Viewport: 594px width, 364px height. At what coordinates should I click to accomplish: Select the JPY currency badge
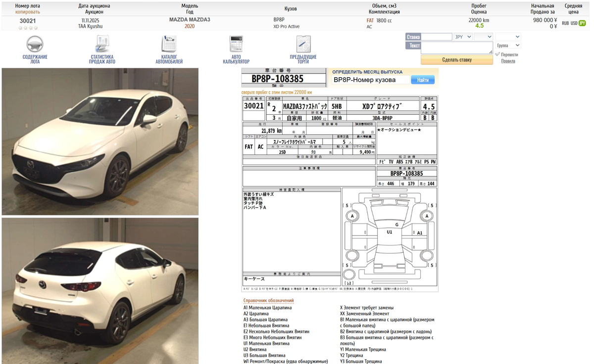click(x=583, y=23)
